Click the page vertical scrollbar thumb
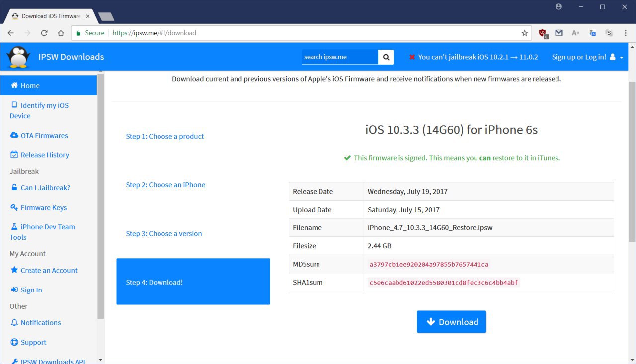The image size is (636, 364). [x=632, y=161]
